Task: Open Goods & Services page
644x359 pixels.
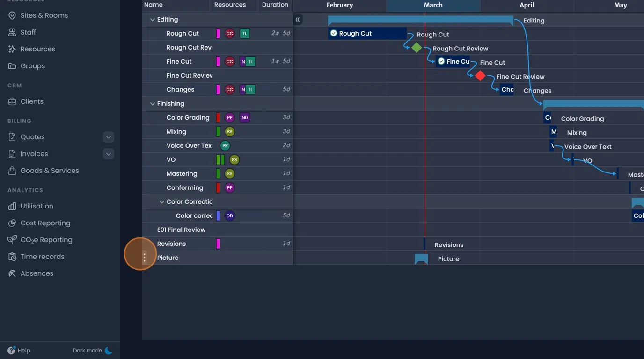Action: click(x=13, y=171)
